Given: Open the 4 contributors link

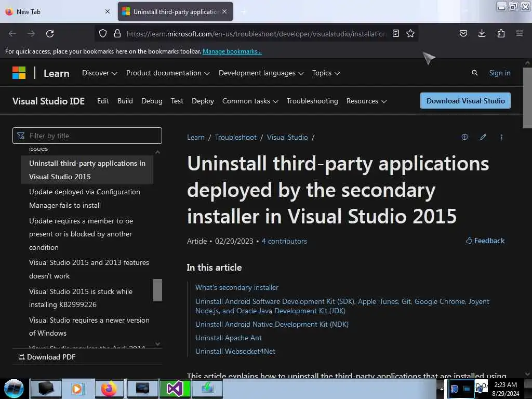Looking at the screenshot, I should (284, 241).
